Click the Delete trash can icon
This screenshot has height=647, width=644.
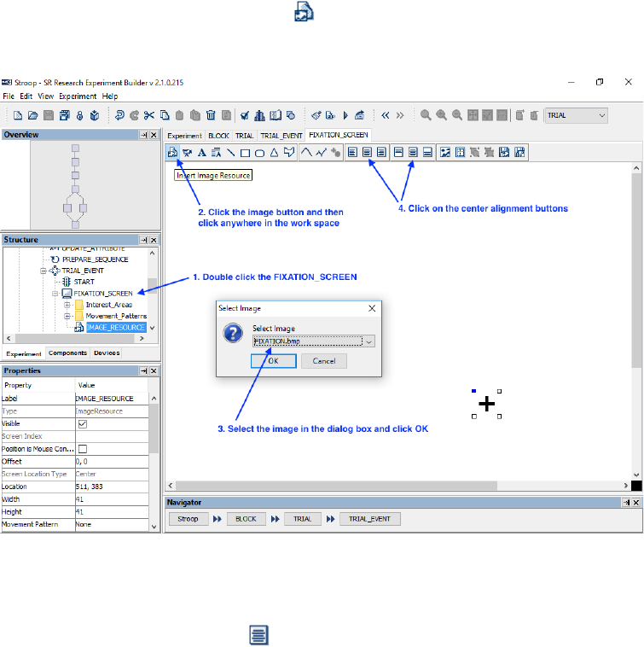tap(211, 115)
